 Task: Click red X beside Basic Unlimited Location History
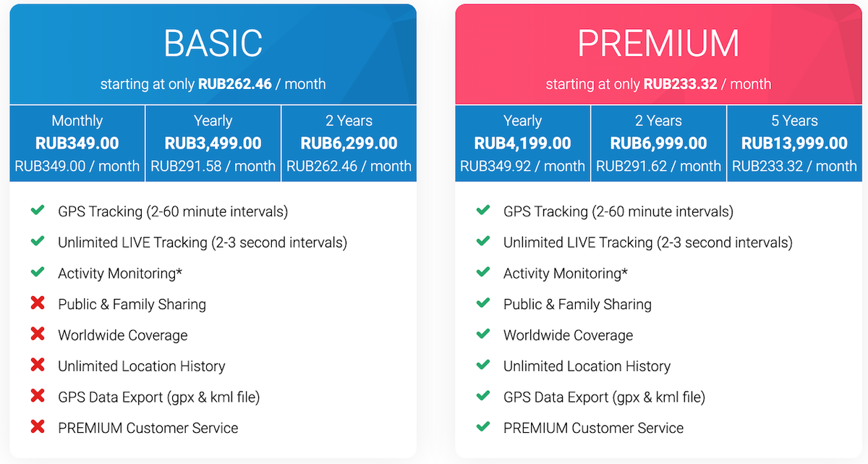click(38, 366)
